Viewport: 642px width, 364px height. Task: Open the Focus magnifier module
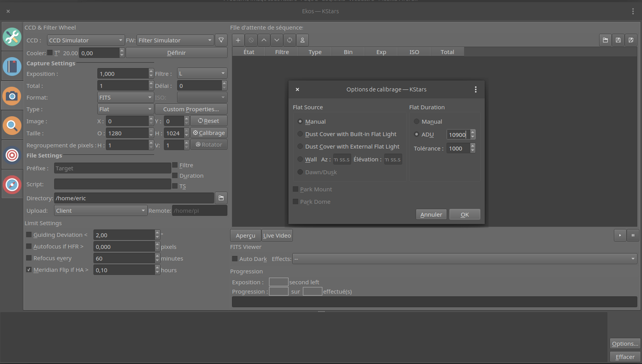point(12,126)
